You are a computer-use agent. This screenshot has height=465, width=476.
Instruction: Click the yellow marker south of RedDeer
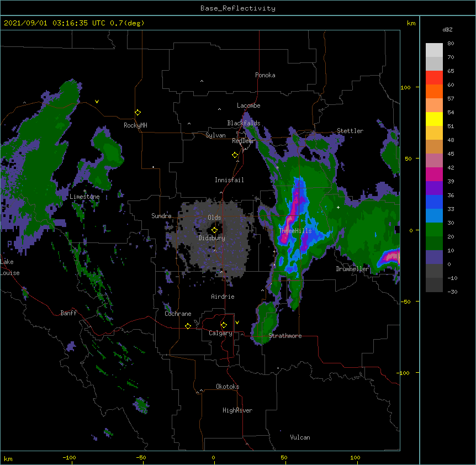tap(235, 155)
